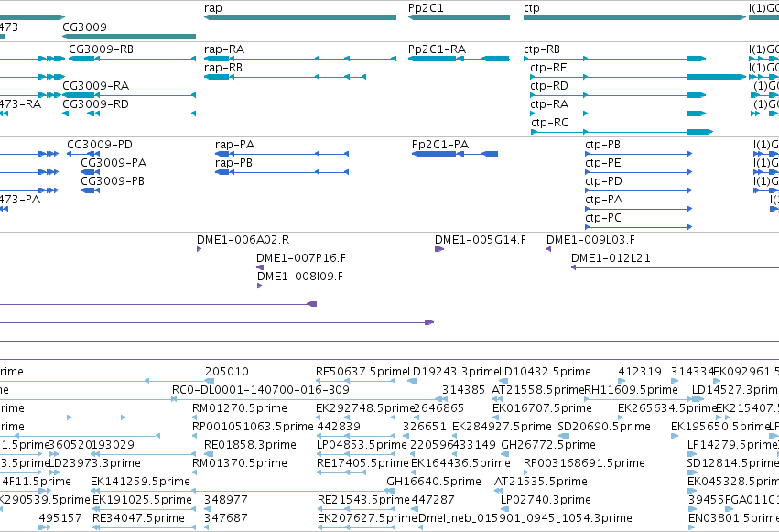Select transcript ctp-RD label
Image resolution: width=779 pixels, height=532 pixels.
pos(549,86)
